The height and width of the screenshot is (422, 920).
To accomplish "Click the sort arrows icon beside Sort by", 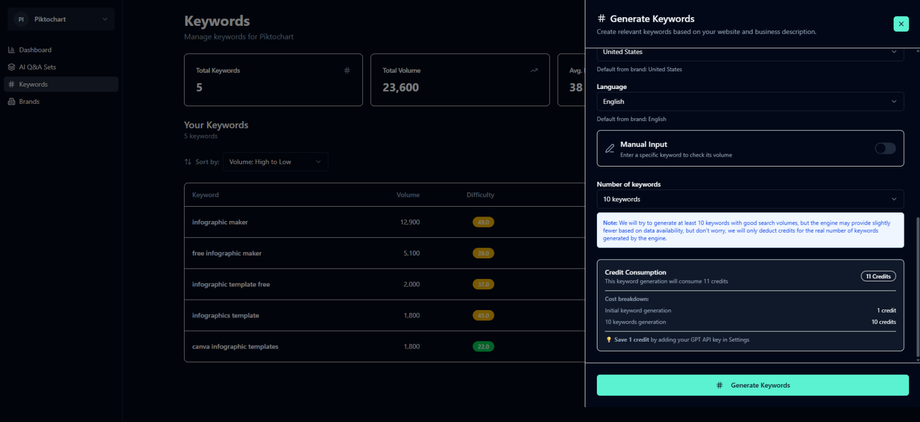I will pos(188,162).
